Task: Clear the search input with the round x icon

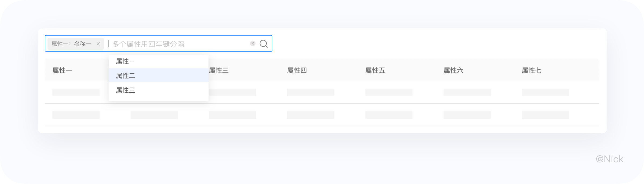Action: click(253, 43)
